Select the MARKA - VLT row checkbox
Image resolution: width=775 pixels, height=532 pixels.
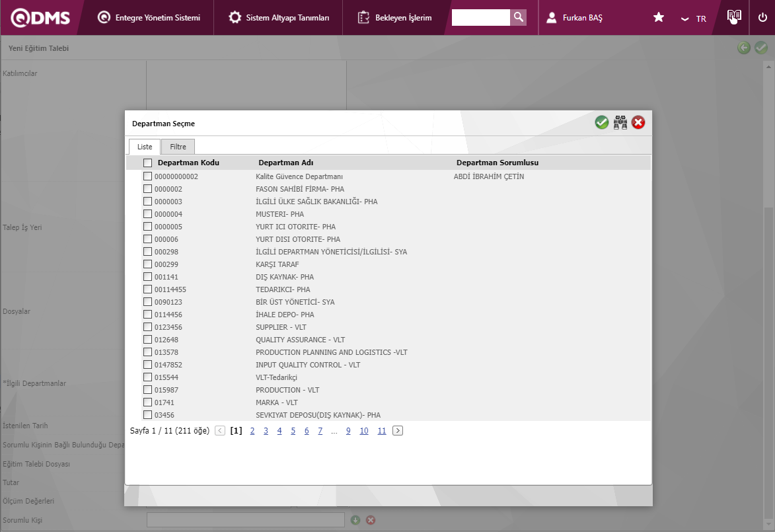(147, 402)
